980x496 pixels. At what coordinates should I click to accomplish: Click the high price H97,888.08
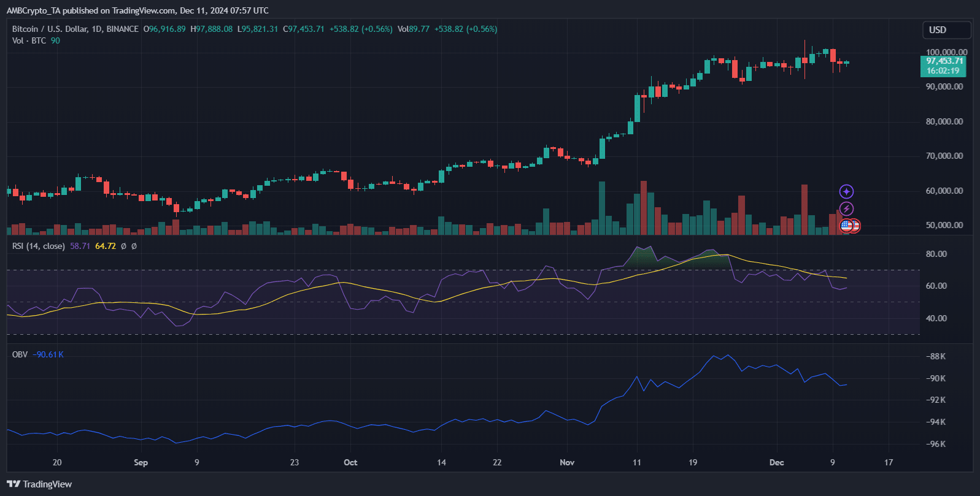[x=212, y=29]
